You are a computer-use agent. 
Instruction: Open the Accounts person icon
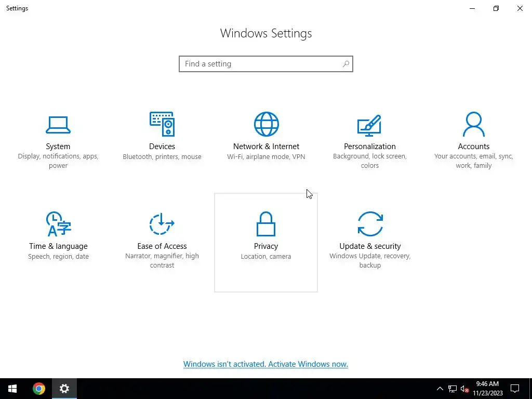[x=474, y=124]
